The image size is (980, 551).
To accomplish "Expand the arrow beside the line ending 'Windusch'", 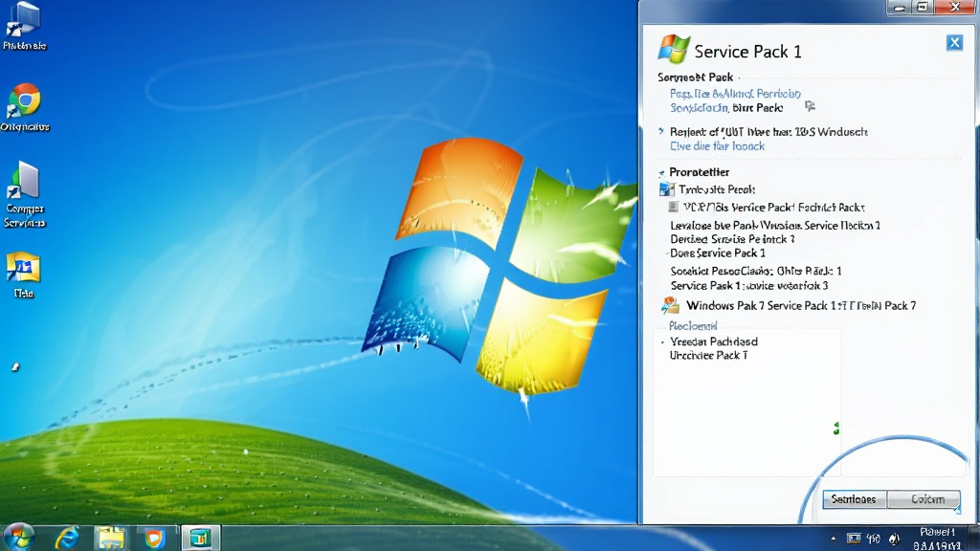I will click(x=661, y=131).
